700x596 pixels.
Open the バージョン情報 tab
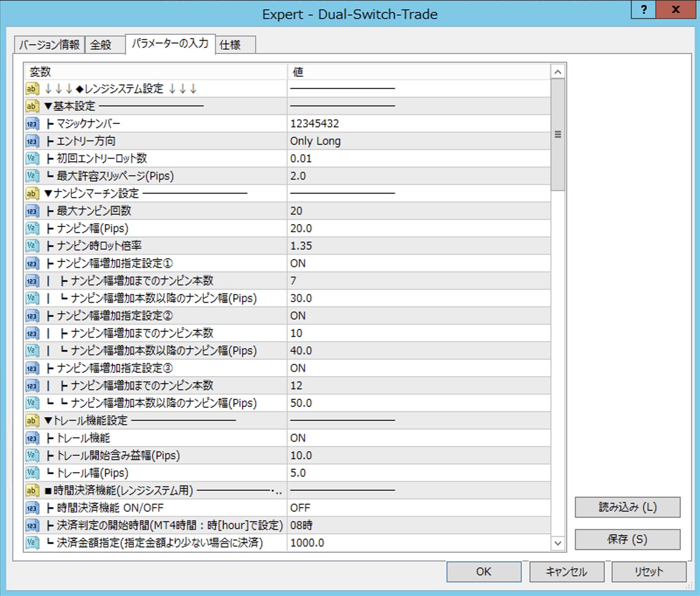49,45
